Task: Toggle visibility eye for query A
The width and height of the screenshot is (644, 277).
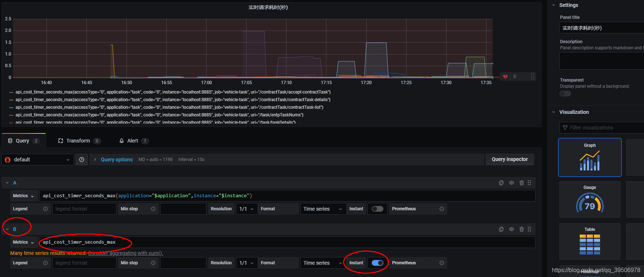Action: point(511,183)
